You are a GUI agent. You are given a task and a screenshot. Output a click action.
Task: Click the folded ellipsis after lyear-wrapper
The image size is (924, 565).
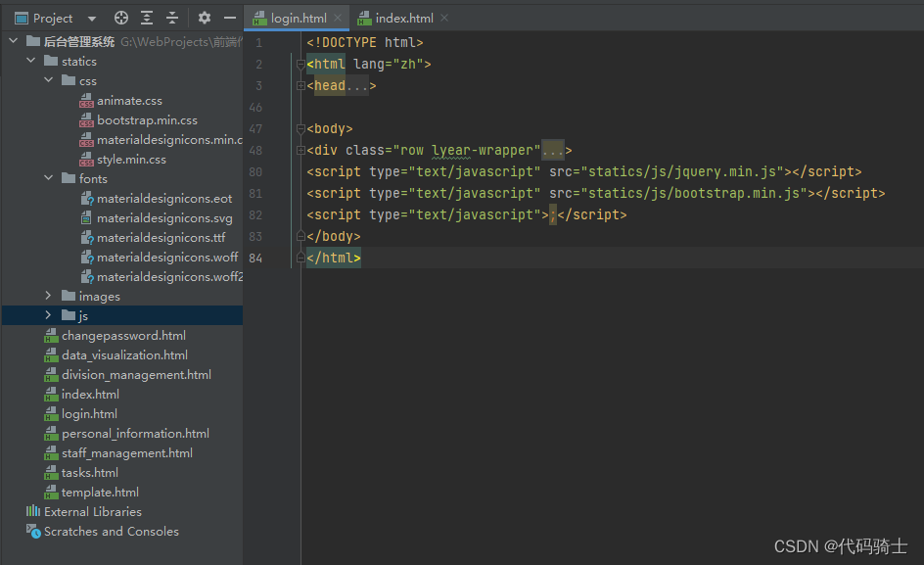click(553, 151)
